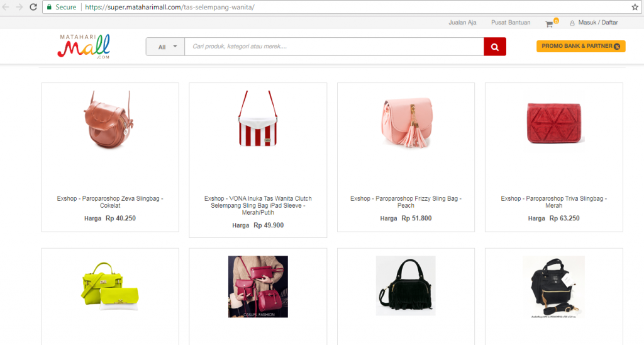Click the red search magnifier button
The image size is (644, 345).
click(x=495, y=47)
